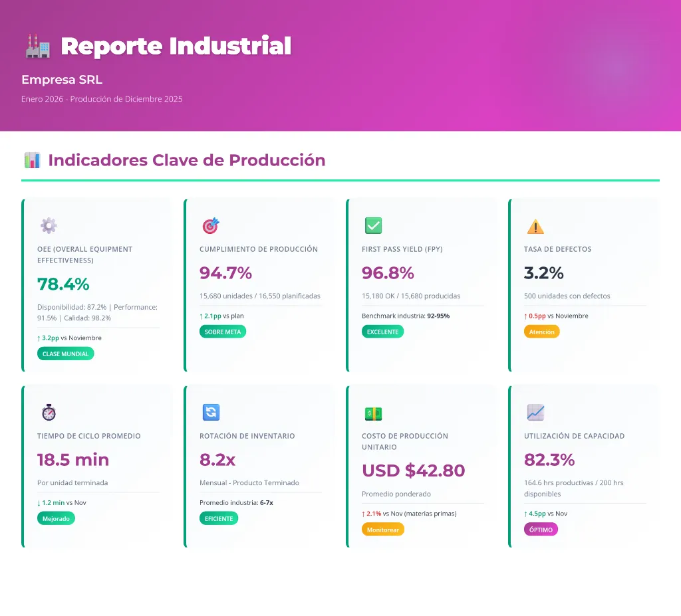Click the gear icon on OEE card
Viewport: 681px width, 616px height.
[49, 225]
